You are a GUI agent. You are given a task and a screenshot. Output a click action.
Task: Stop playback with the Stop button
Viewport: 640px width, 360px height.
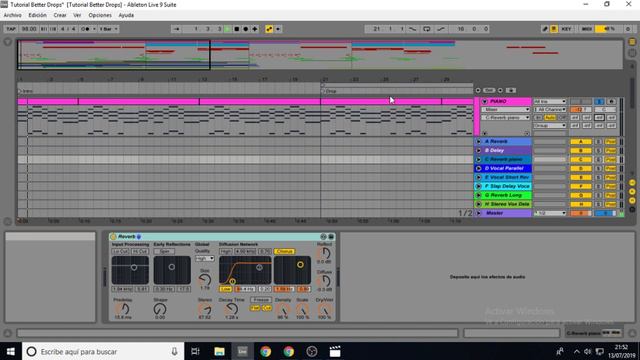[x=237, y=29]
